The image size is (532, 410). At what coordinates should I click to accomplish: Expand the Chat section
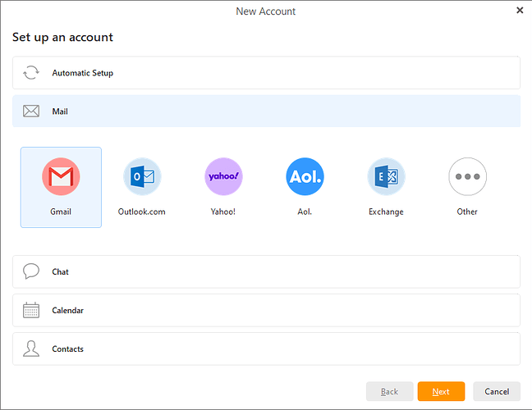[266, 271]
